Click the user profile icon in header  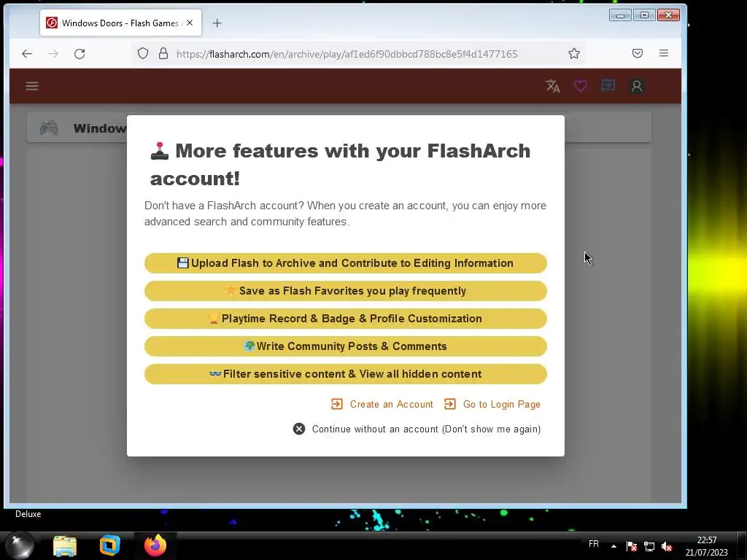tap(637, 86)
